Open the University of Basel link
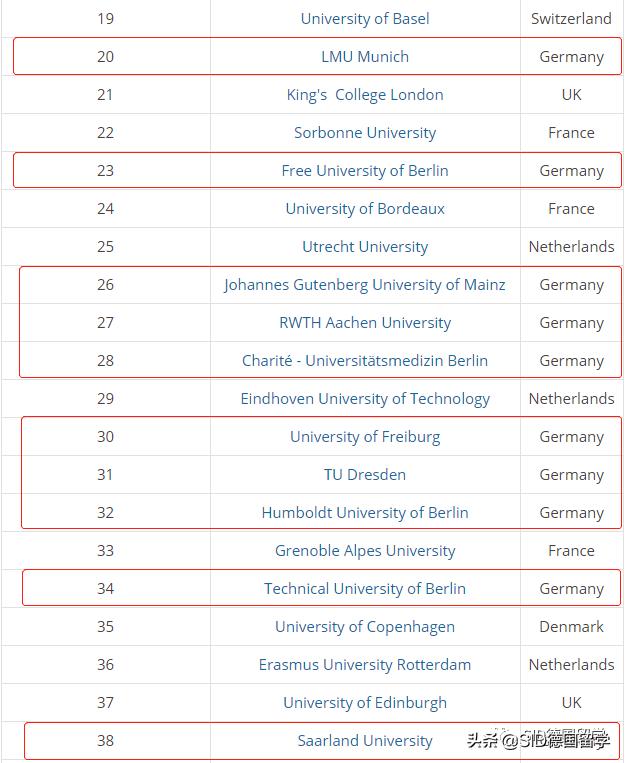625x763 pixels. 365,19
